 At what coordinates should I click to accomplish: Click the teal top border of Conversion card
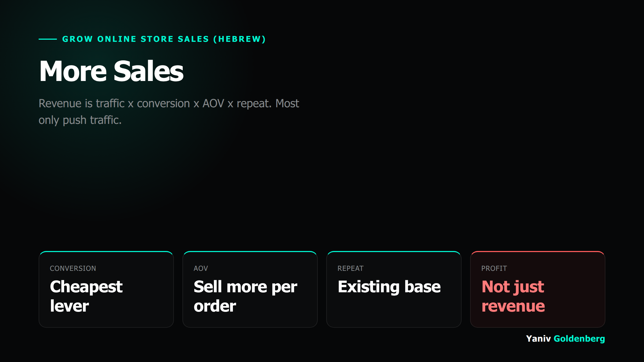coord(106,252)
